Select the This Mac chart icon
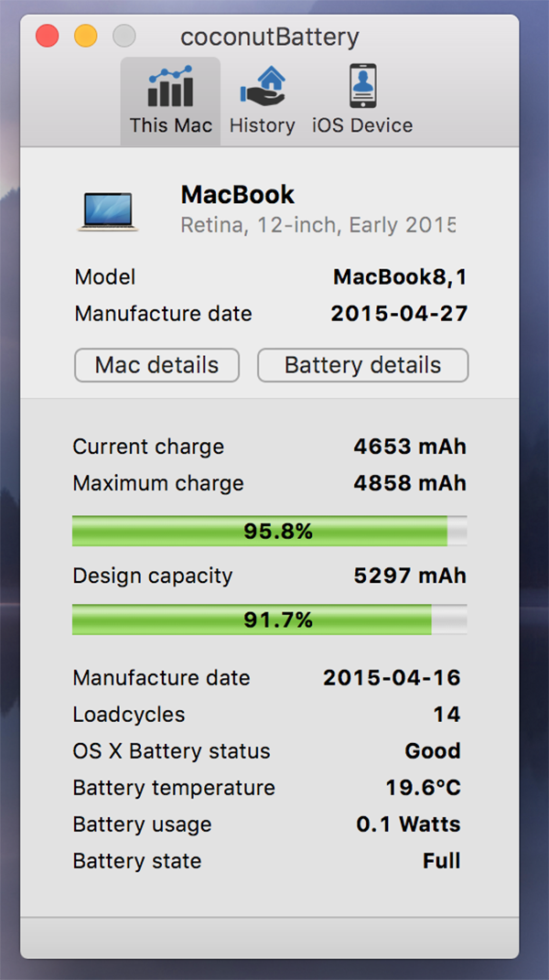Viewport: 549px width, 980px height. pos(170,86)
